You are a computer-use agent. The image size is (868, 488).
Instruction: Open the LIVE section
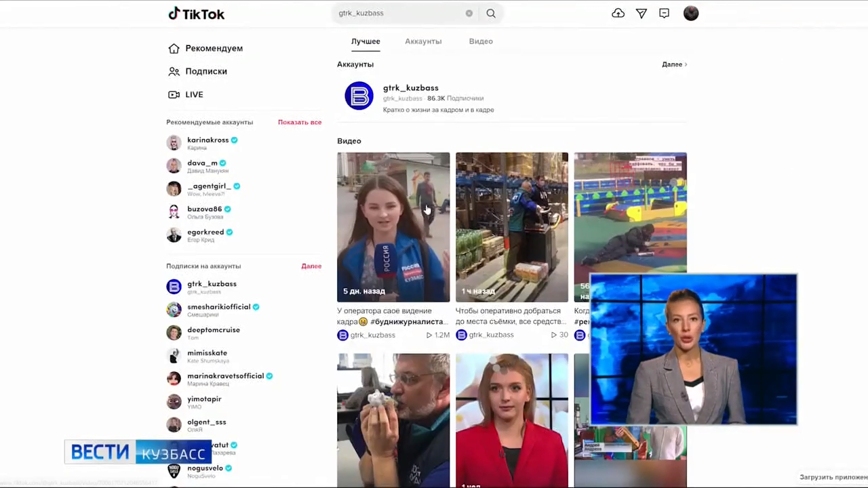click(193, 94)
